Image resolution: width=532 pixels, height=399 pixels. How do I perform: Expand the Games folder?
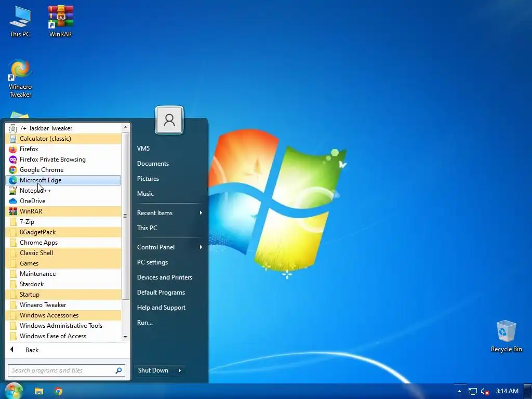pyautogui.click(x=63, y=263)
